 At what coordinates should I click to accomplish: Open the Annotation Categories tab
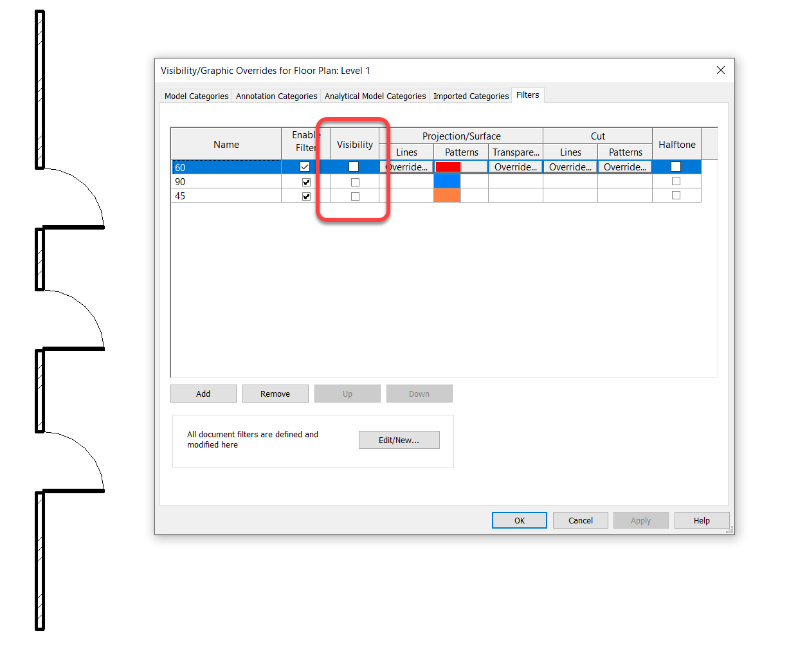[x=276, y=95]
